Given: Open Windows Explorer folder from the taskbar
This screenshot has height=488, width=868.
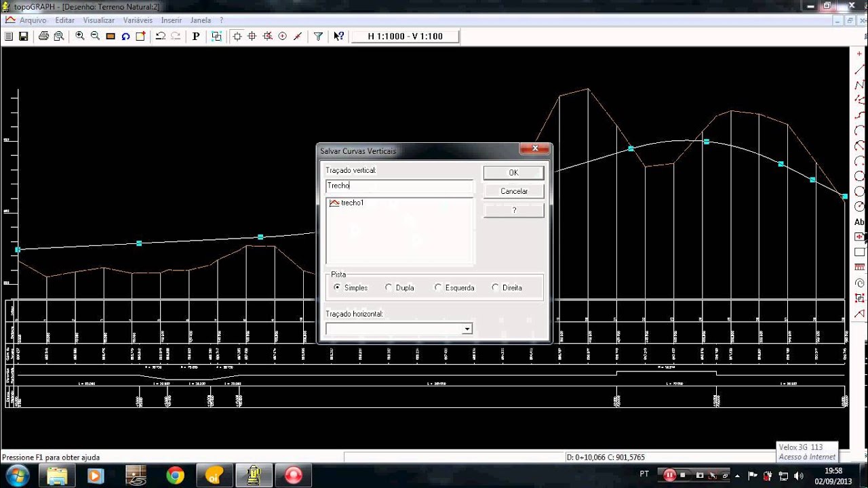Looking at the screenshot, I should [58, 475].
